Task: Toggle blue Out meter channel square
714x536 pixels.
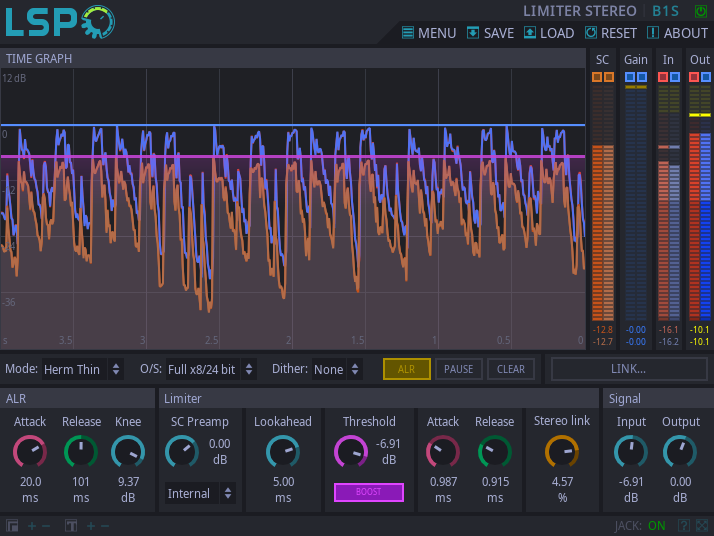Action: click(x=705, y=77)
